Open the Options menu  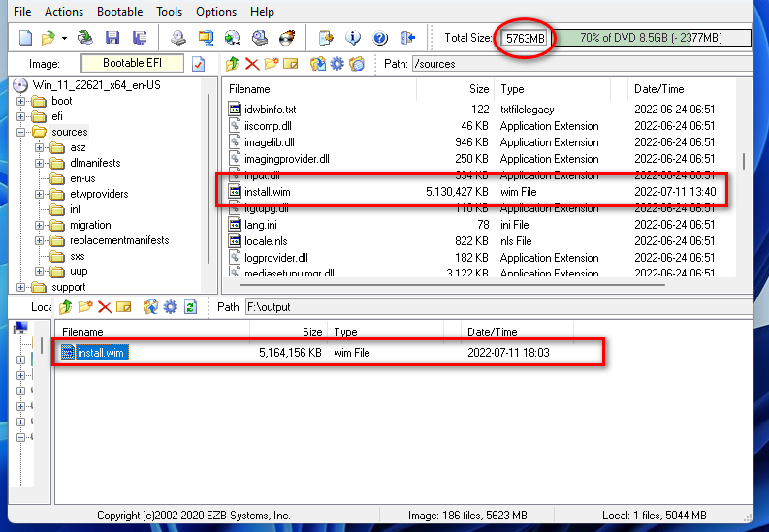(x=216, y=12)
